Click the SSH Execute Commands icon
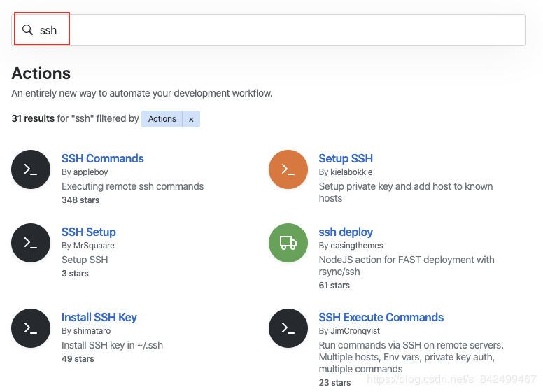 (x=288, y=328)
